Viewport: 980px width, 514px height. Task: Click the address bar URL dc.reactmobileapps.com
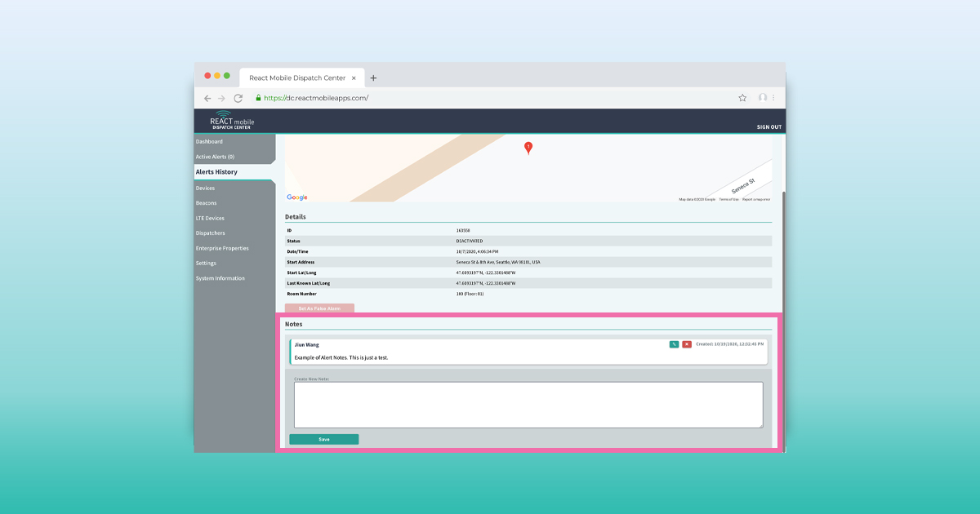point(316,98)
